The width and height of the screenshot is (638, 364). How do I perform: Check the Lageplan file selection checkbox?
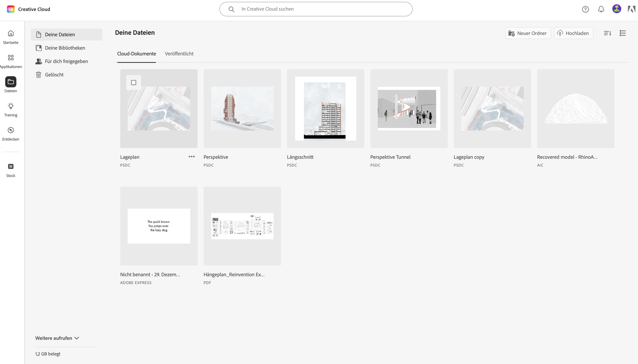pyautogui.click(x=133, y=83)
